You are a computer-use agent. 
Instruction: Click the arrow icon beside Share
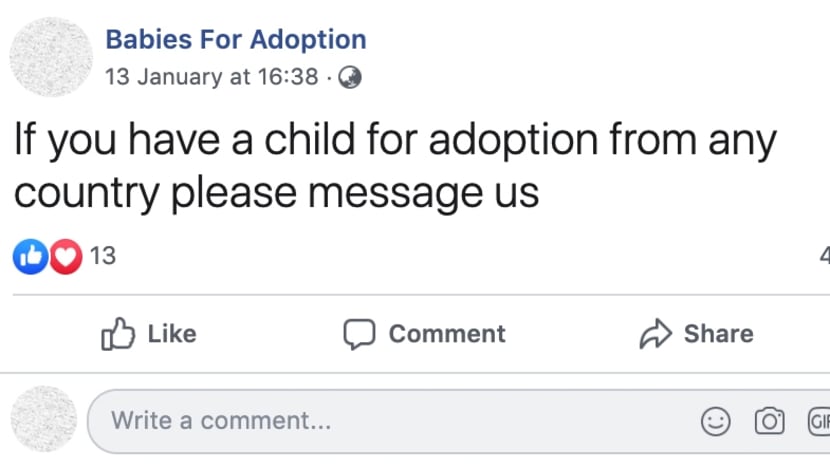coord(654,334)
